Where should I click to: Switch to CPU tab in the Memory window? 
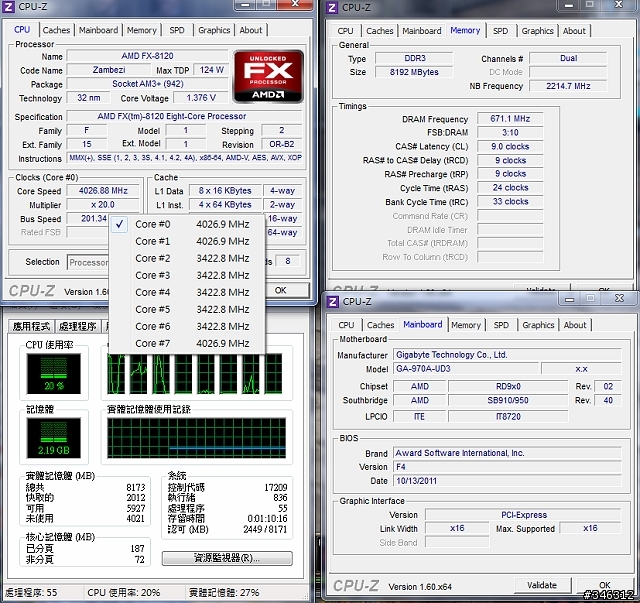click(x=345, y=31)
